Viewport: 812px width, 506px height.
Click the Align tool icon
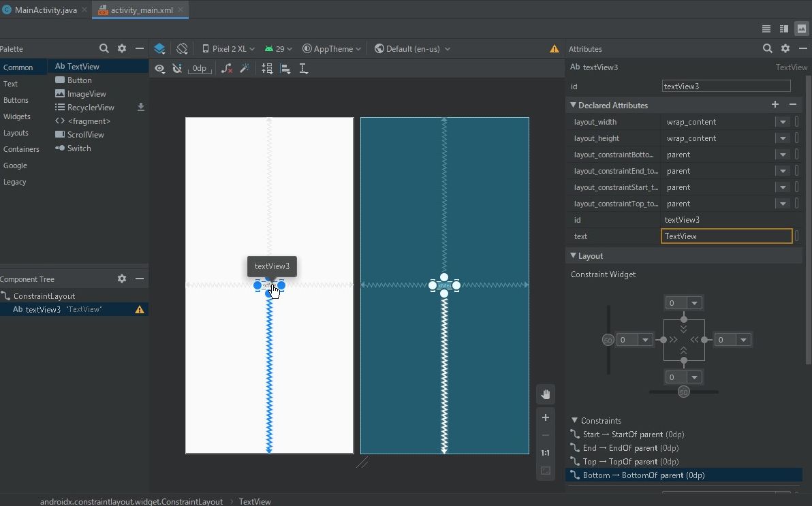[285, 69]
